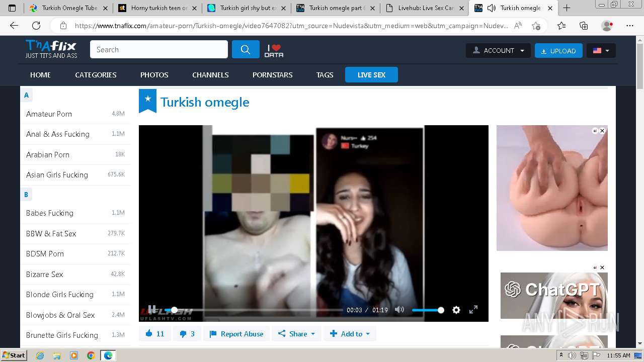
Task: Select Amateur Porn category link
Action: [49, 114]
